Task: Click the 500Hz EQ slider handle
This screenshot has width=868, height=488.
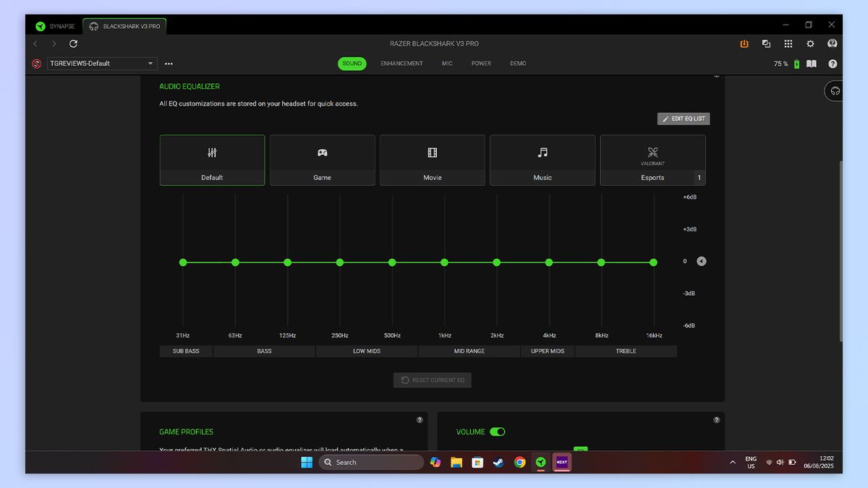Action: point(392,262)
